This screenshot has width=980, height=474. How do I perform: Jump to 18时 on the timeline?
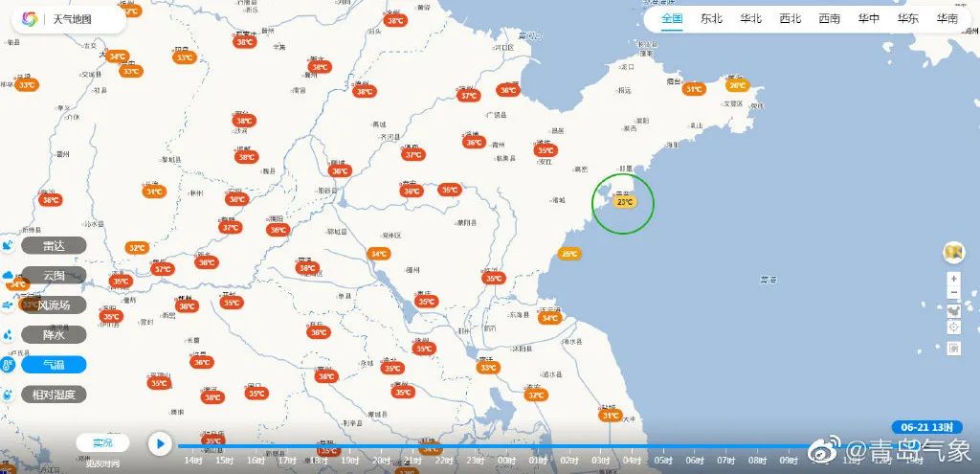click(318, 461)
